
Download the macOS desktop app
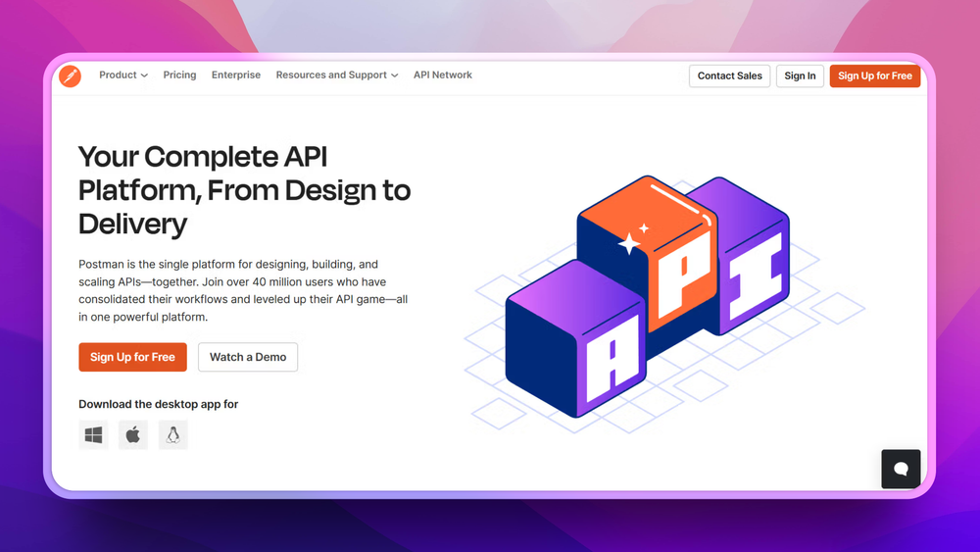click(133, 434)
